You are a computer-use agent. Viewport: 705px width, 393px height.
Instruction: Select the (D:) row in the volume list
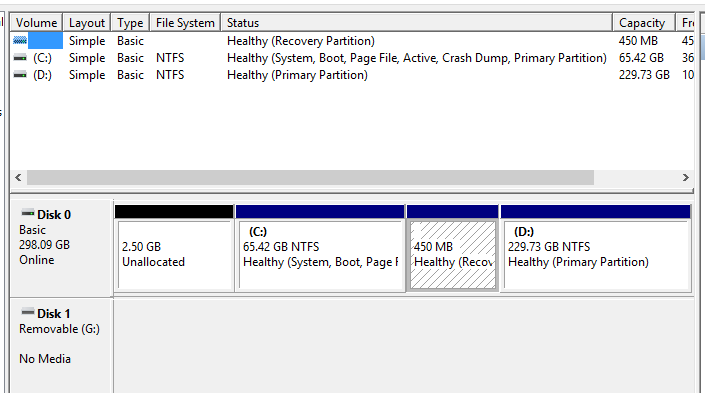coord(352,75)
